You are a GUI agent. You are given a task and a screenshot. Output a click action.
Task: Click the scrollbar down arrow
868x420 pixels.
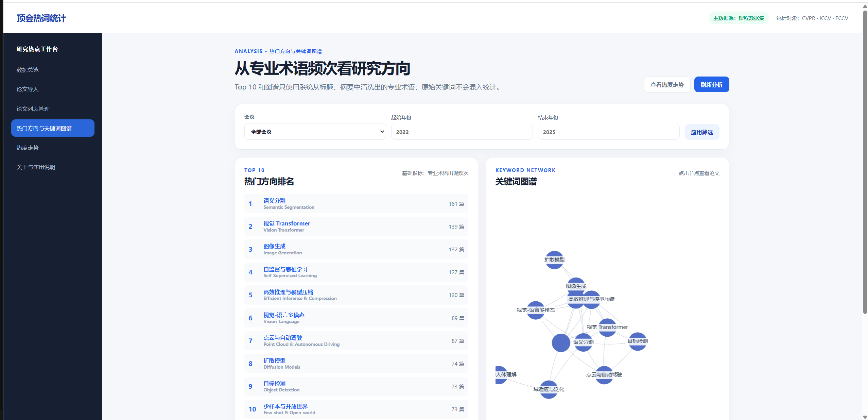tap(865, 417)
